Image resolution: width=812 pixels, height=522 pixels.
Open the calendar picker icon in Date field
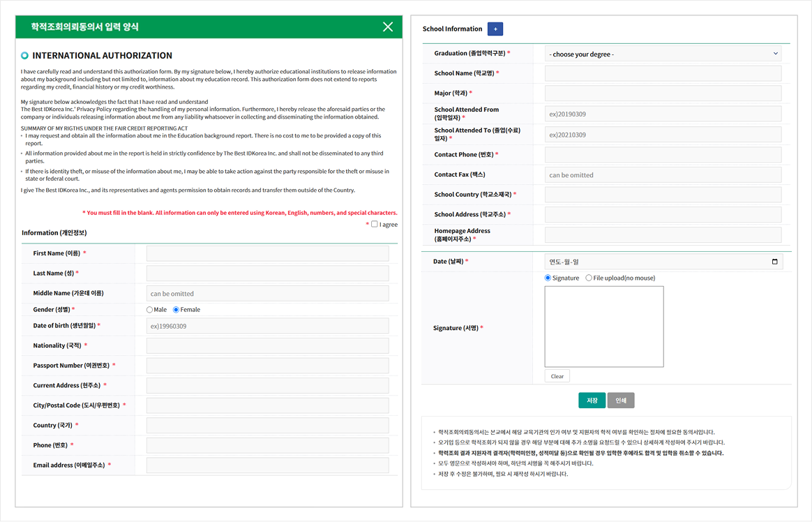coord(774,262)
